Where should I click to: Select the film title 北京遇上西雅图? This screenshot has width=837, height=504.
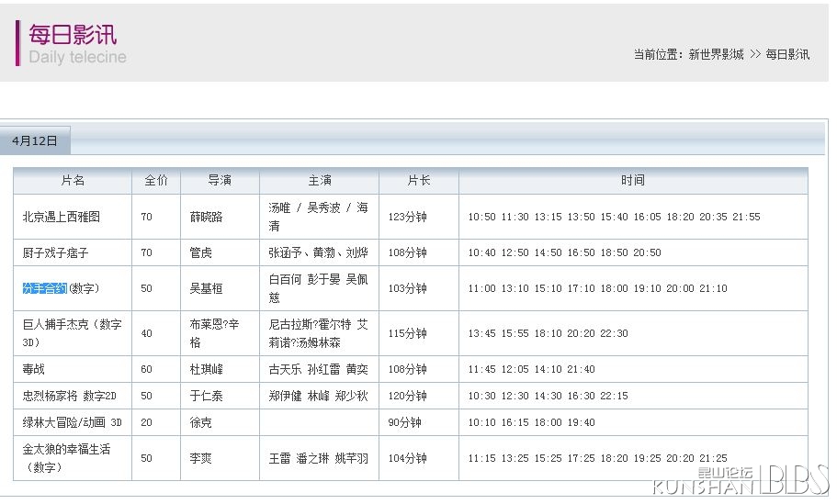click(62, 217)
